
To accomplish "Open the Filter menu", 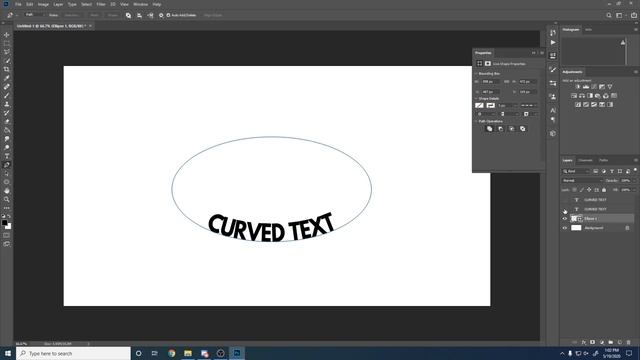I will pos(101,4).
